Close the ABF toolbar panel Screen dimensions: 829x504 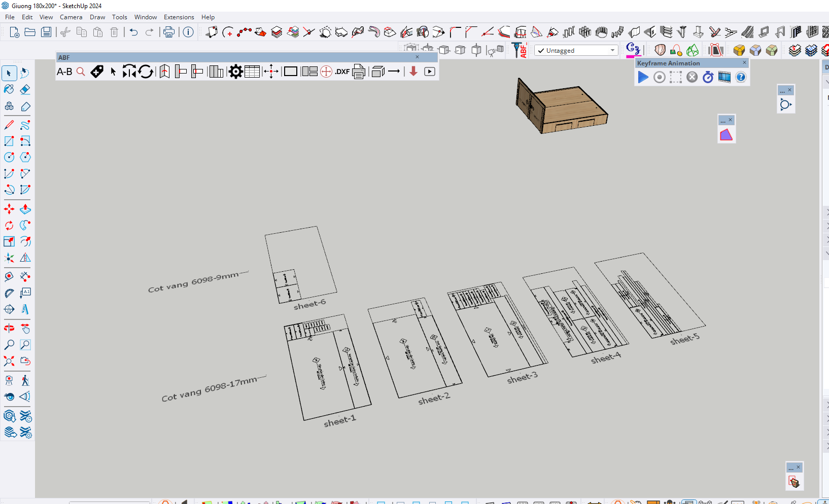[417, 57]
